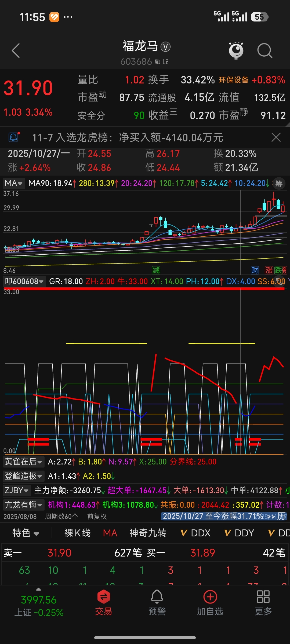
Task: Tap the 跌 marker on chart
Action: [278, 270]
